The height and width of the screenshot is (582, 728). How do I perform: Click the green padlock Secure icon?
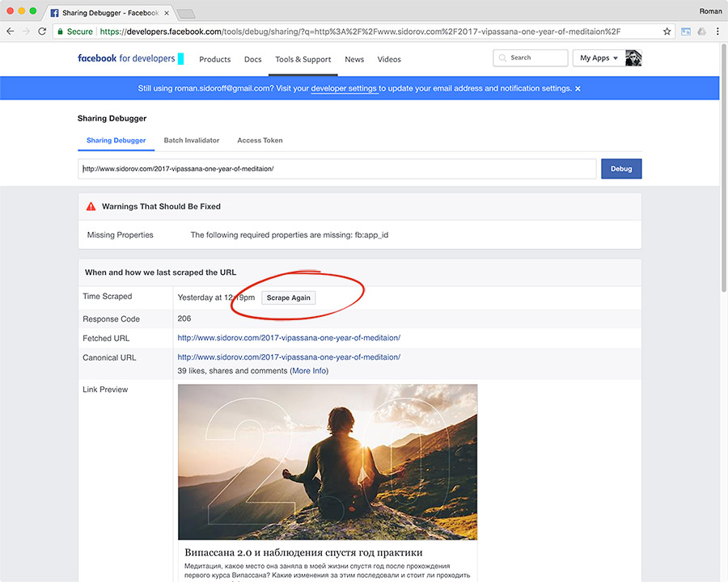point(60,32)
